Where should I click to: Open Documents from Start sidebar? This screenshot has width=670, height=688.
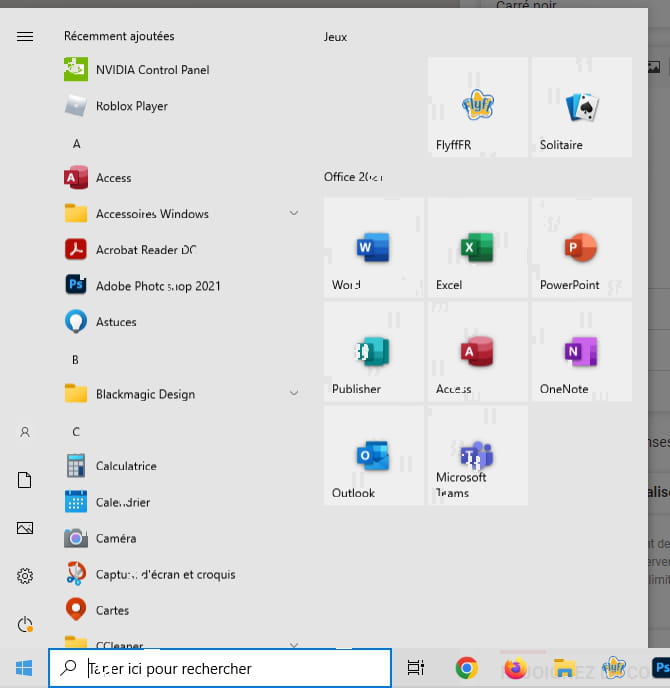point(25,480)
